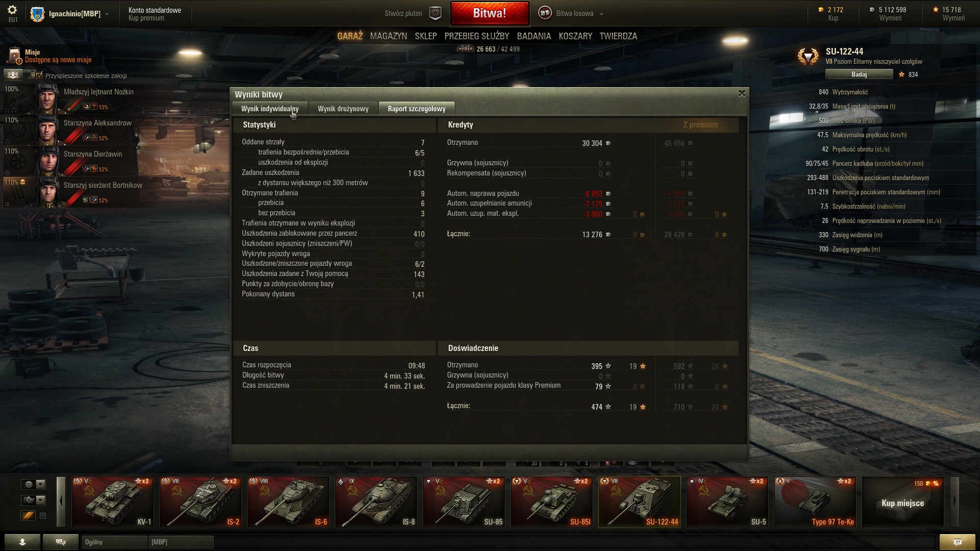Screen dimensions: 980x551
Task: Click the platoon badge icon next to Stwórz pluton
Action: coord(435,13)
